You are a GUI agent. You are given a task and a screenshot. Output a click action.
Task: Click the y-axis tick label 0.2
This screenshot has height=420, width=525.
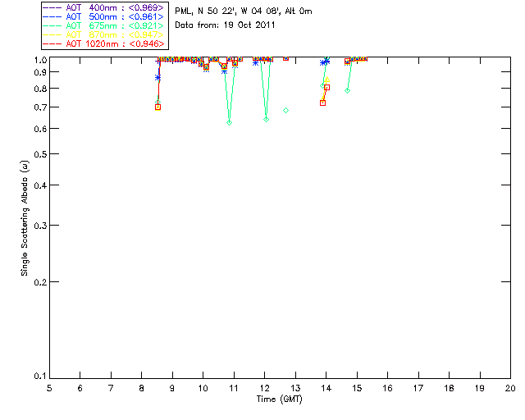point(40,282)
